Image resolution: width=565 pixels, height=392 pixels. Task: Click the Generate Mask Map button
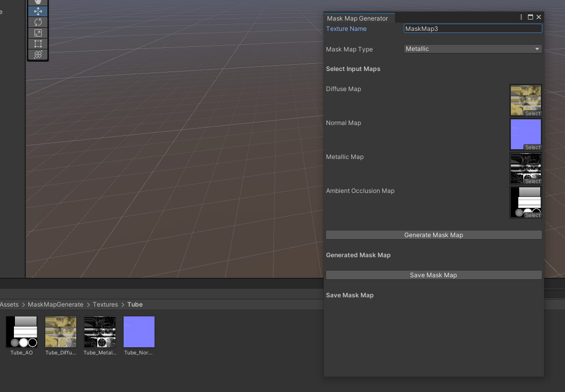click(433, 235)
